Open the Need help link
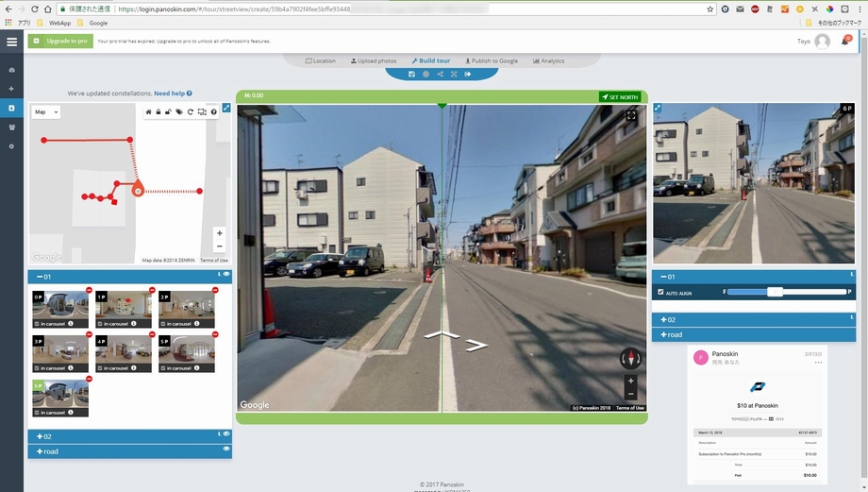 click(173, 93)
